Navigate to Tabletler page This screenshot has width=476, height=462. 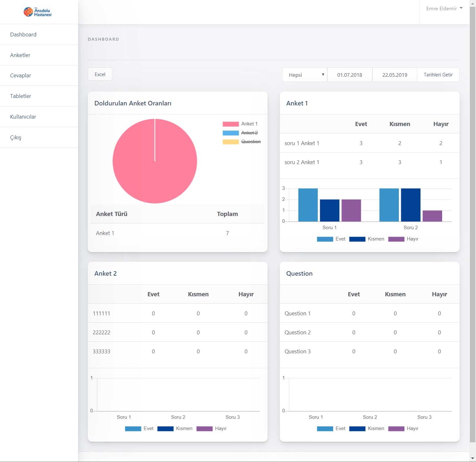point(20,96)
